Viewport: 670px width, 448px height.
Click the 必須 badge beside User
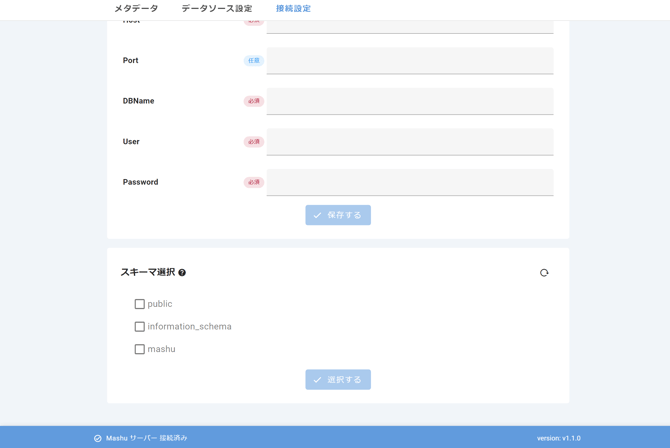(x=254, y=142)
